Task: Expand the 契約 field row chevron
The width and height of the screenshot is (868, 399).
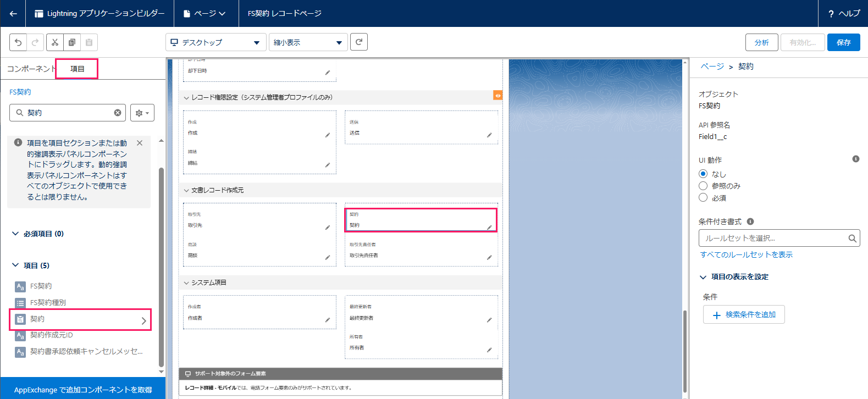Action: click(x=144, y=320)
